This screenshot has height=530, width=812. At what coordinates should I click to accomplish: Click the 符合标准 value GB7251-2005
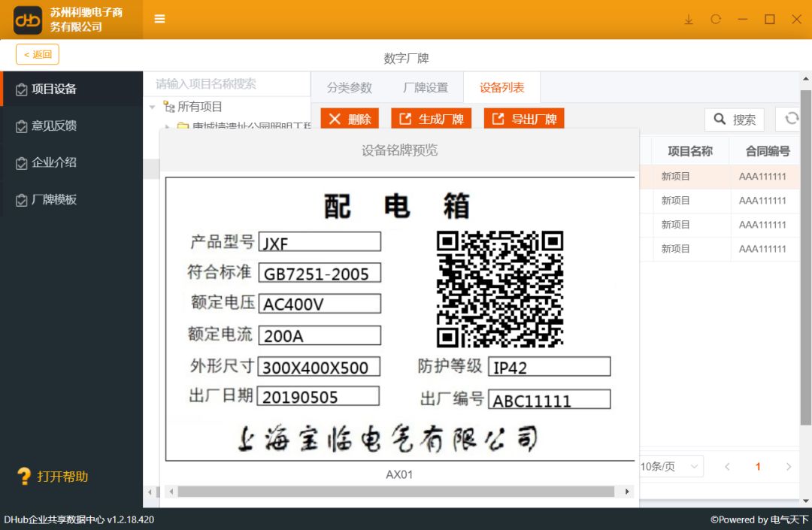coord(320,273)
